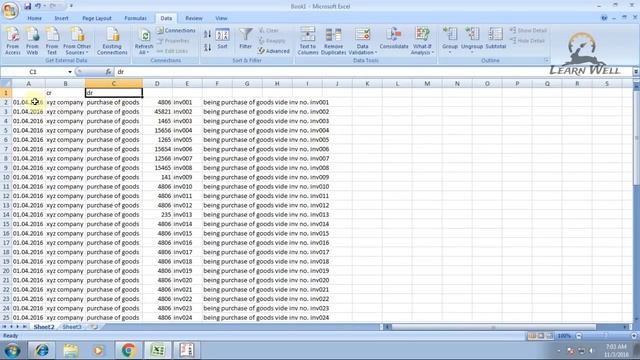Click Refresh All button
This screenshot has width=640, height=360.
point(144,41)
